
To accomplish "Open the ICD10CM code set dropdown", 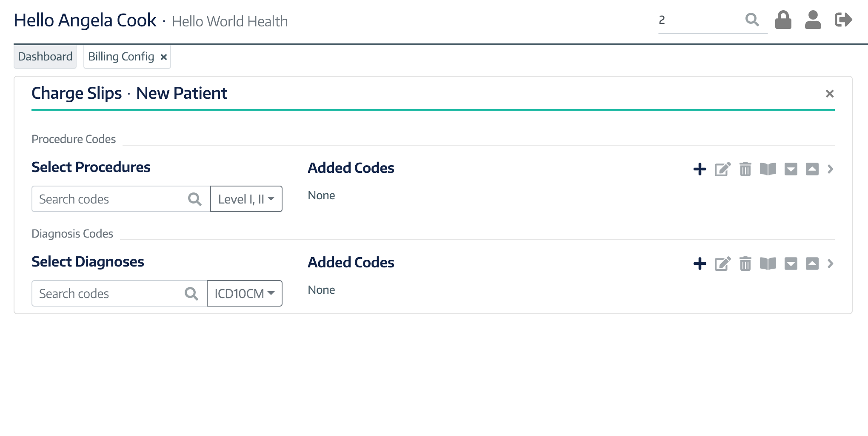I will point(245,293).
